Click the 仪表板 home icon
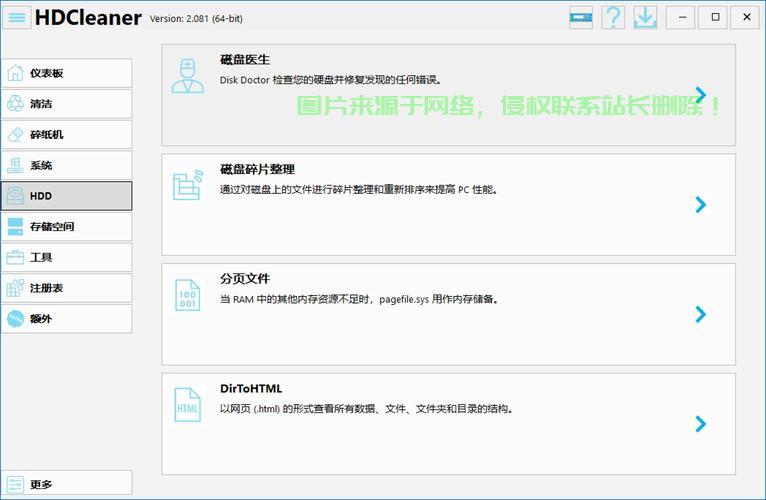766x500 pixels. pos(15,73)
